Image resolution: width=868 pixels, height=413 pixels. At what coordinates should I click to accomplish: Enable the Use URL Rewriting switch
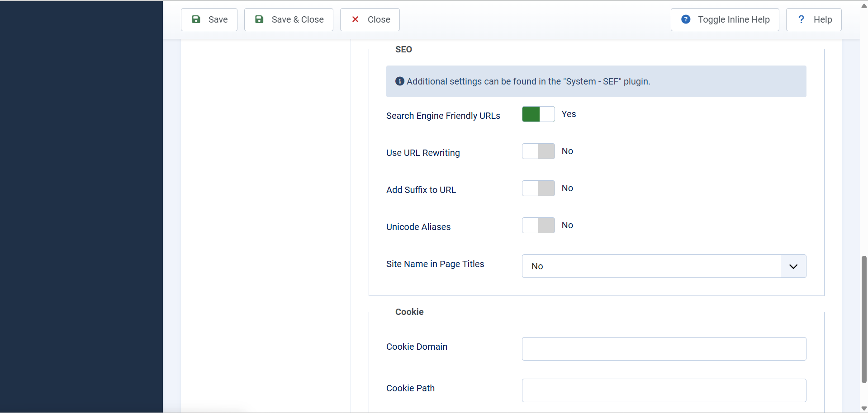(x=538, y=151)
